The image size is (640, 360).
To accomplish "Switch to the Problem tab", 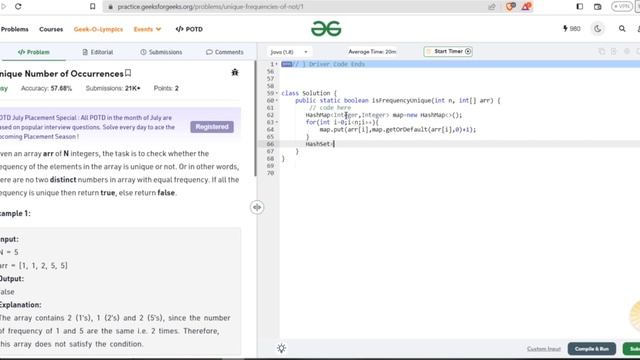I will (x=33, y=52).
